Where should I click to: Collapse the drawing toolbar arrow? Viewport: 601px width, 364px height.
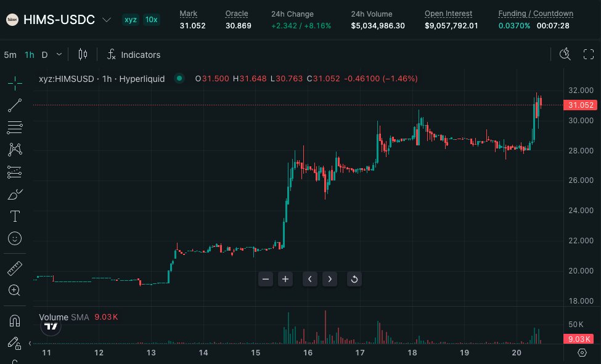[x=30, y=343]
